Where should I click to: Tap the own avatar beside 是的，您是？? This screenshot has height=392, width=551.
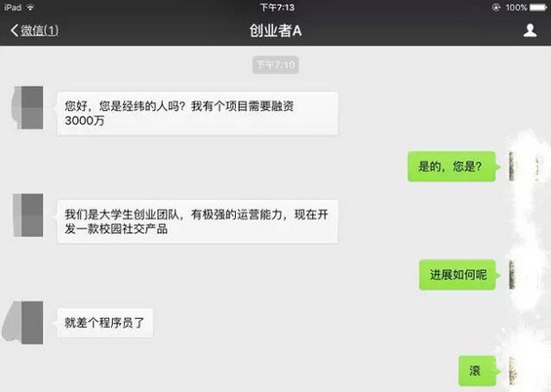click(524, 166)
